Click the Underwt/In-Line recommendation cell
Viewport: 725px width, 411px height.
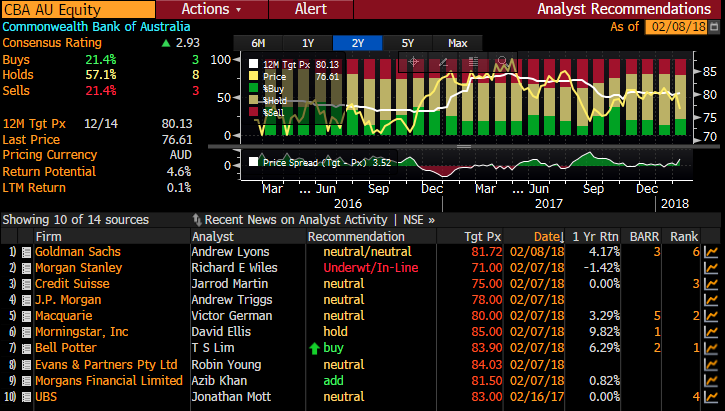click(371, 268)
